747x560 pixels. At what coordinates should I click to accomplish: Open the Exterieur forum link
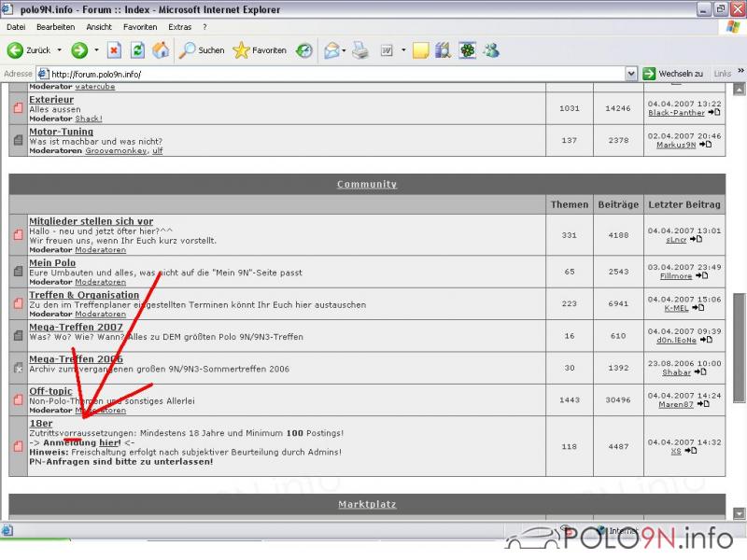pyautogui.click(x=51, y=100)
